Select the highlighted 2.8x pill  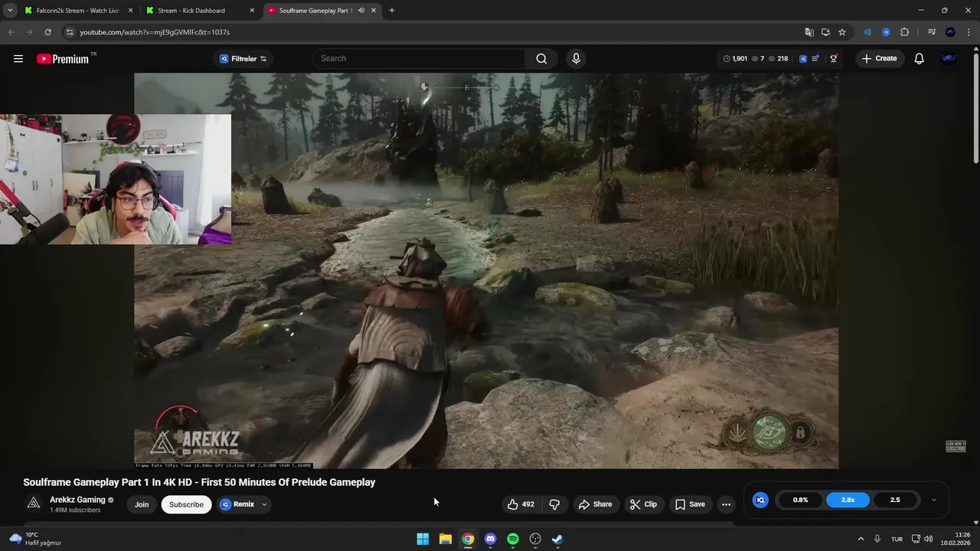click(848, 500)
